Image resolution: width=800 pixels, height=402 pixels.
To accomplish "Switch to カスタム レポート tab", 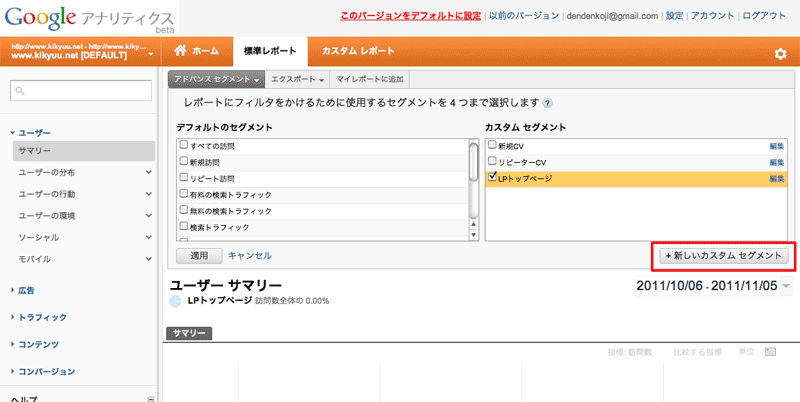I will coord(357,51).
